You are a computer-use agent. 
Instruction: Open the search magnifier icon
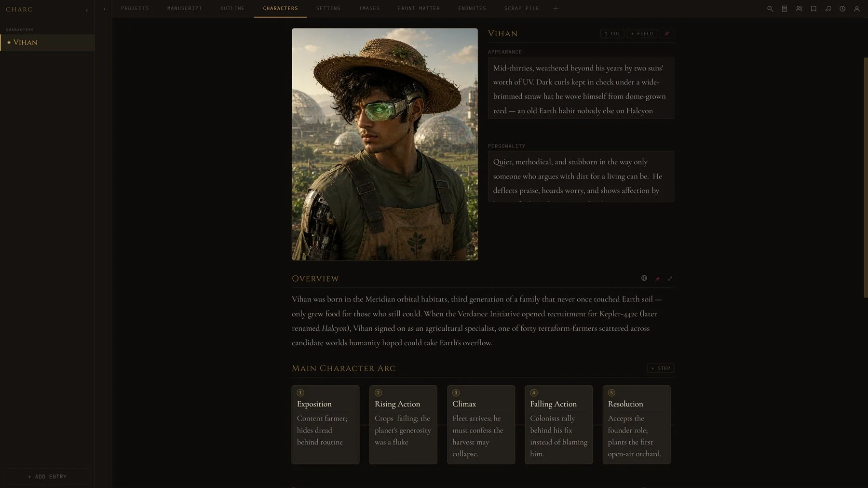tap(770, 9)
